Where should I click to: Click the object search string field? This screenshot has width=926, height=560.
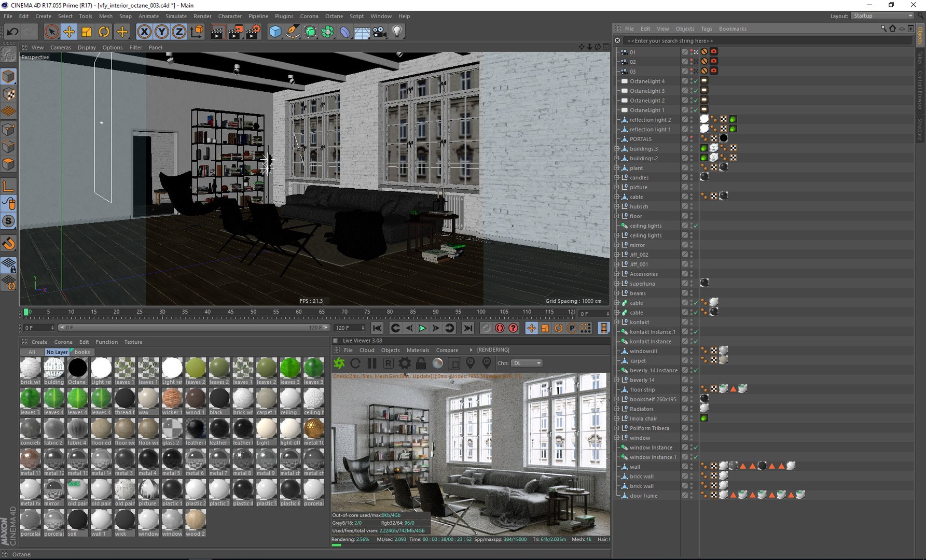click(768, 40)
